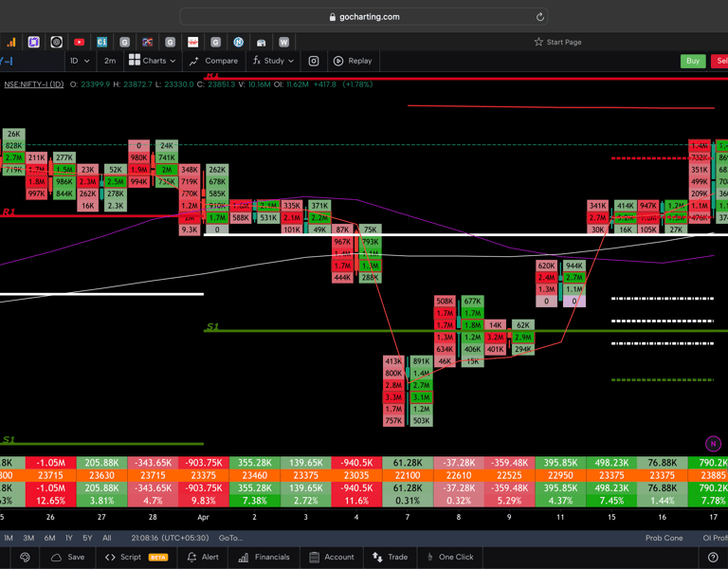Click the Start Page tab label

coord(564,42)
